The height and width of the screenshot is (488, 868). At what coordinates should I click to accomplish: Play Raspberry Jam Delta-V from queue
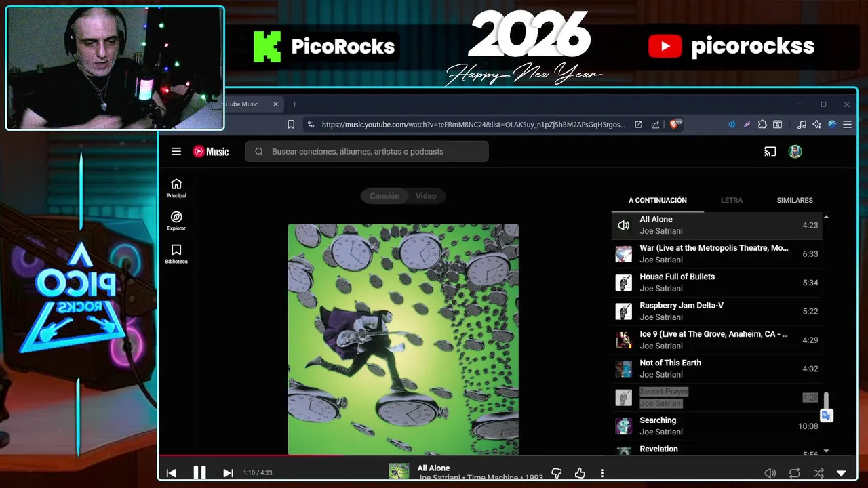717,311
